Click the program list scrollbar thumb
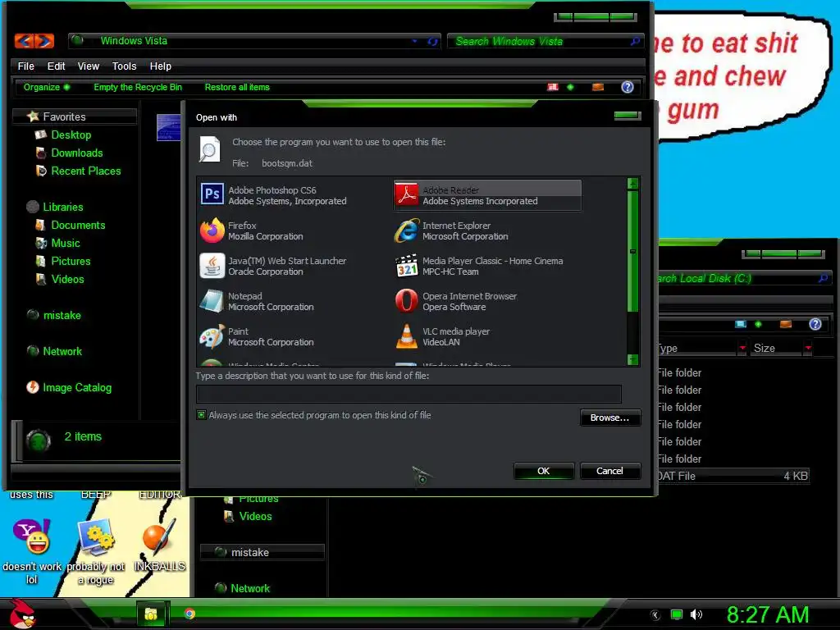Image resolution: width=840 pixels, height=630 pixels. click(632, 251)
